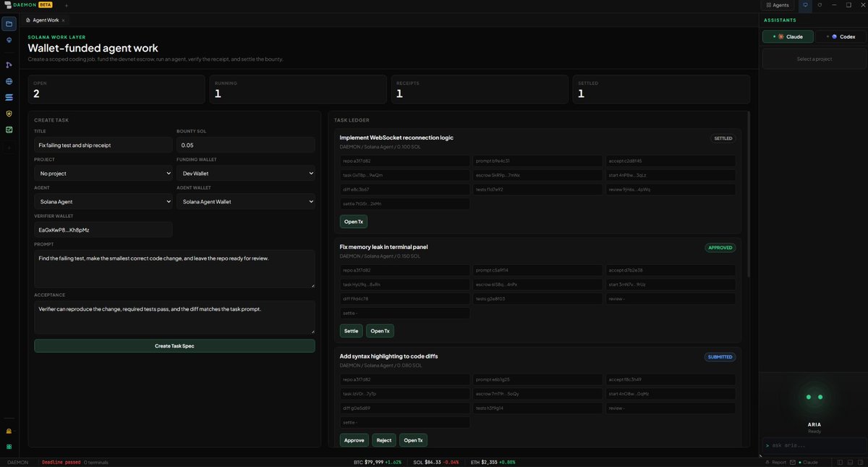Click 'Fix memory leak in terminal panel' title
Screen dimensions: 868x467
coord(383,247)
